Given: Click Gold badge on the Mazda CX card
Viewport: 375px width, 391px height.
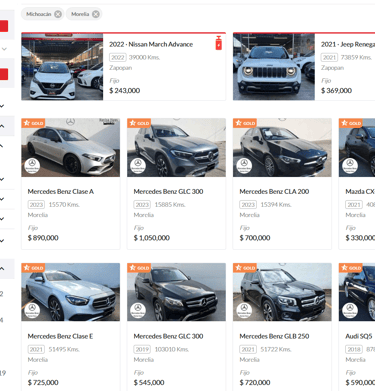Looking at the screenshot, I should [x=351, y=123].
